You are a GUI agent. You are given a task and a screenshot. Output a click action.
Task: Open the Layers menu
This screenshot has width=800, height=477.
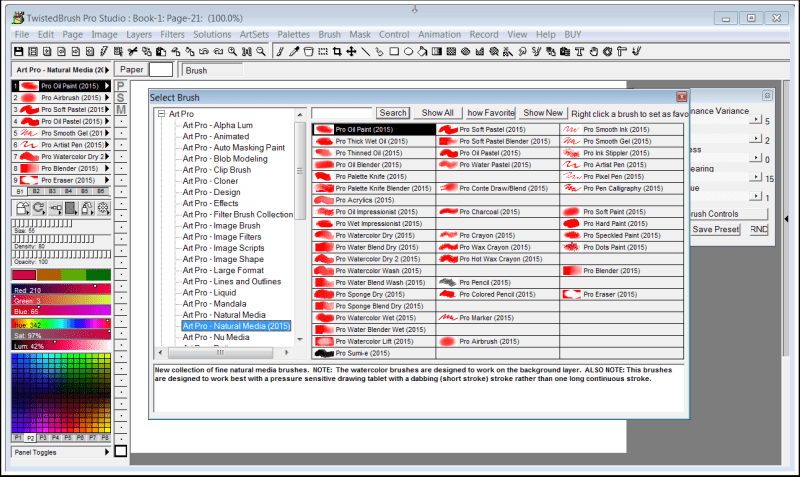click(x=139, y=34)
